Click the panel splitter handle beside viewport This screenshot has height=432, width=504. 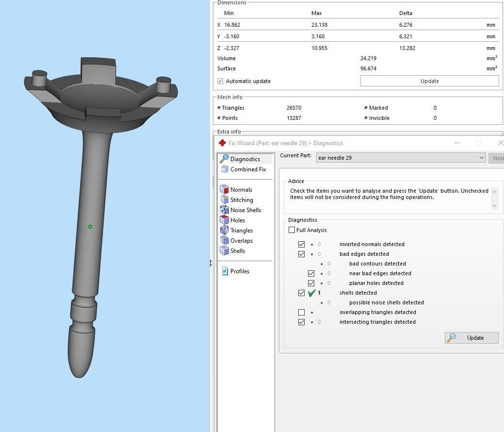[211, 263]
